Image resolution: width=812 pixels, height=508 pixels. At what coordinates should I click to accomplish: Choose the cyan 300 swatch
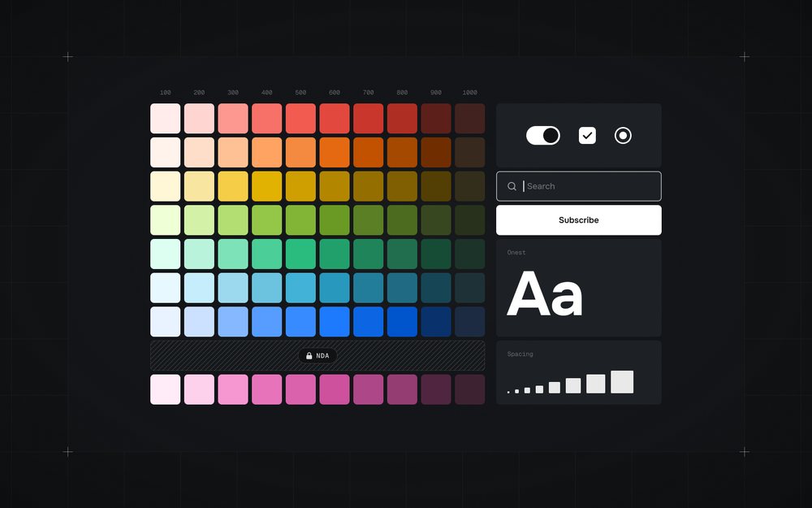pos(233,288)
